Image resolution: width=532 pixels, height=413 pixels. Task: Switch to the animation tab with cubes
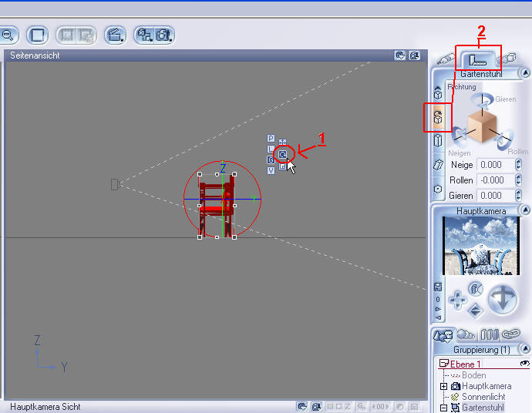(x=507, y=59)
